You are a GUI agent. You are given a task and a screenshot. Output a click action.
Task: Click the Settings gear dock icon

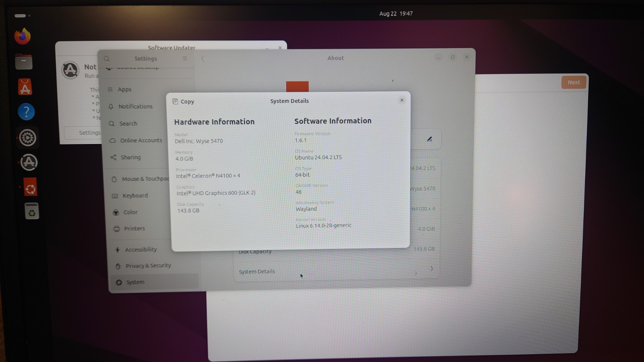point(27,138)
